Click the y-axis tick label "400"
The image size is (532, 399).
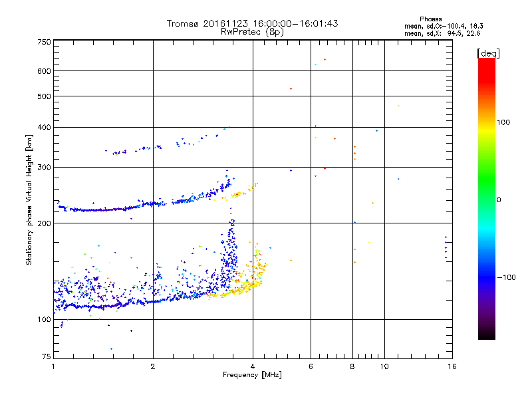44,127
